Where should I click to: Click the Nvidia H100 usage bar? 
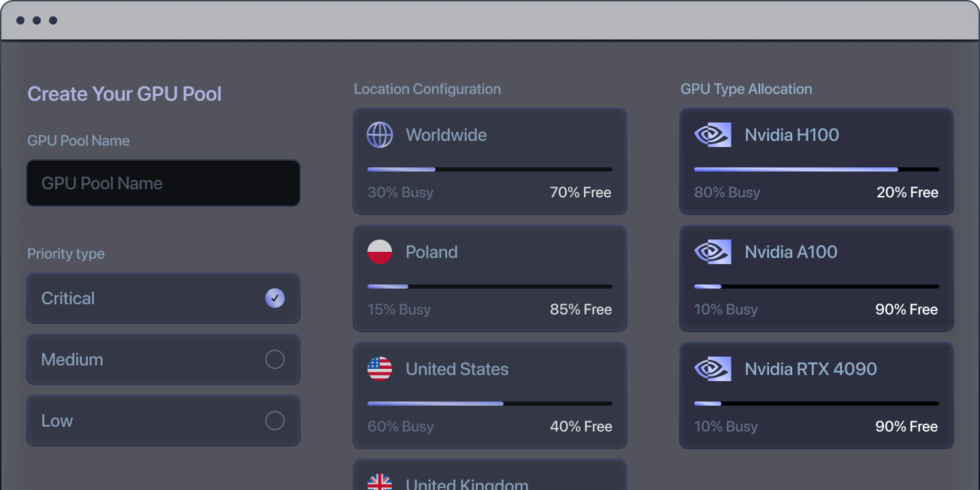pos(816,169)
